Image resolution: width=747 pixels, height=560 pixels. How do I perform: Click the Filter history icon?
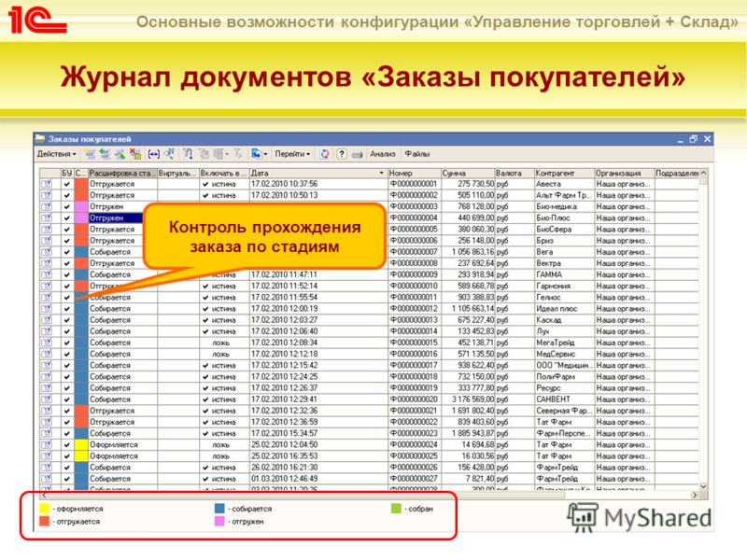coord(218,154)
